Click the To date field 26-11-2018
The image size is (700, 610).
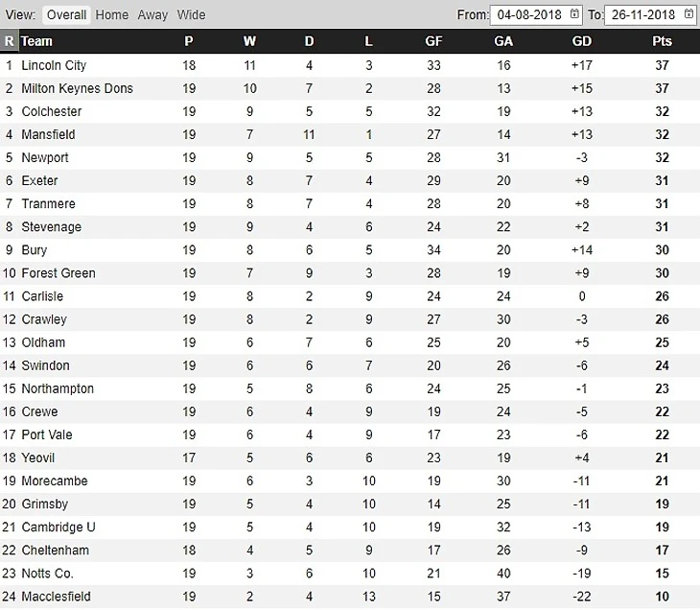point(650,14)
